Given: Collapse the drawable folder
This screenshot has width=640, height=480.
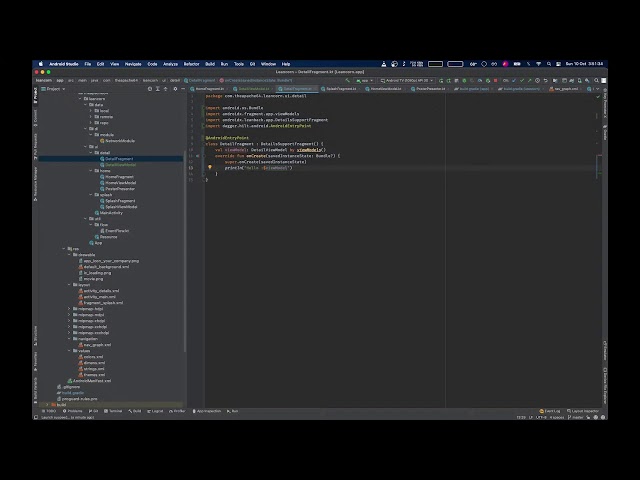Looking at the screenshot, I should (69, 255).
